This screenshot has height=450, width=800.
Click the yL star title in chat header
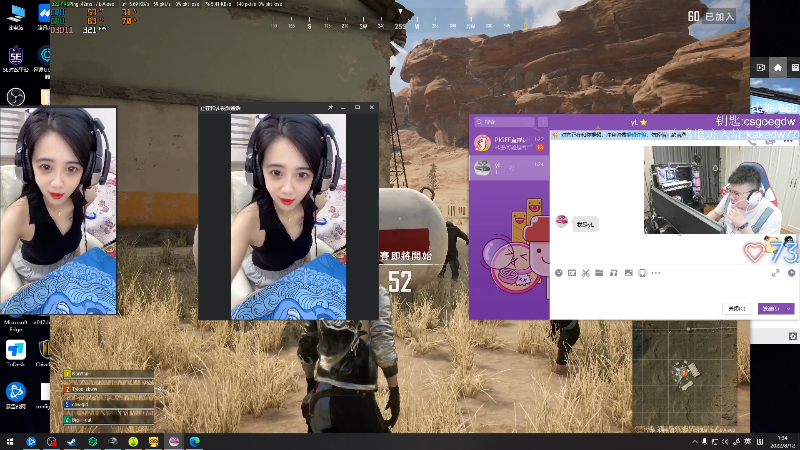(x=638, y=122)
